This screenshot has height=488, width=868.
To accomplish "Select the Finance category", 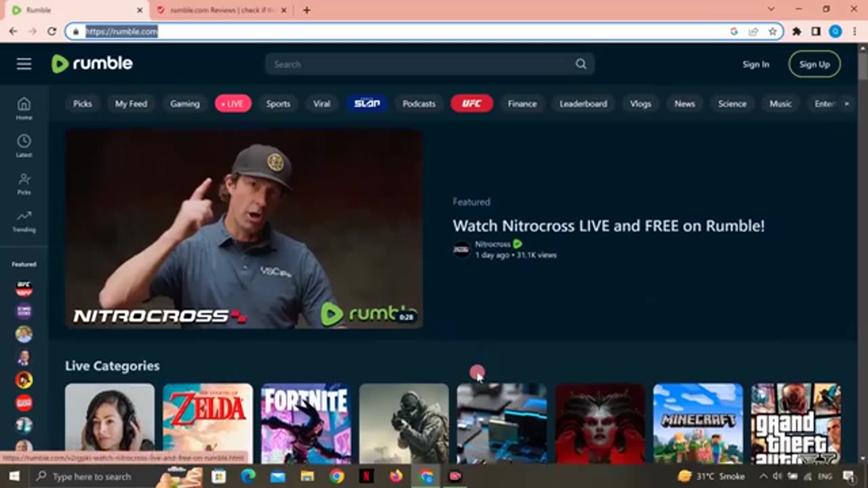I will (x=522, y=104).
